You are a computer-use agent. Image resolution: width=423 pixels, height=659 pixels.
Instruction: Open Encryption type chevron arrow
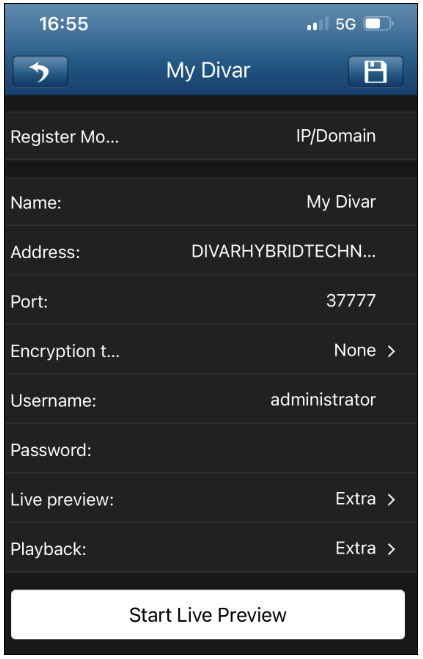[x=391, y=351]
